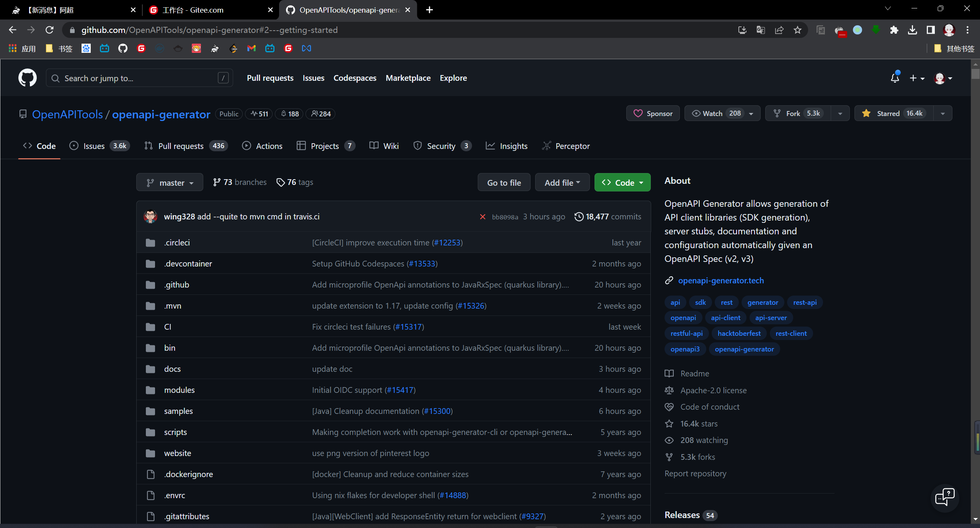The image size is (980, 528).
Task: Click the Go to file button
Action: (x=504, y=183)
